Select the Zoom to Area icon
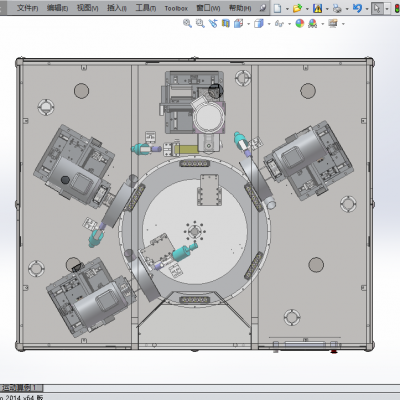 point(200,23)
